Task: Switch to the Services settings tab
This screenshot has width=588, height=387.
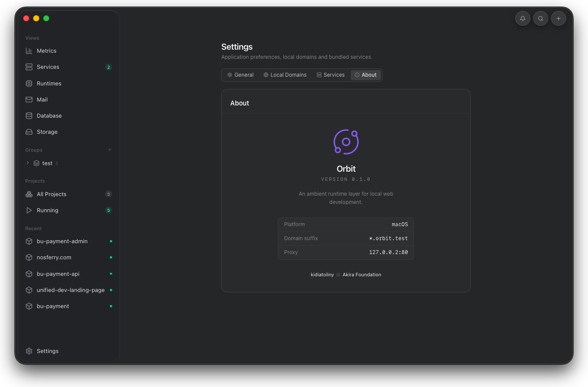Action: point(331,75)
